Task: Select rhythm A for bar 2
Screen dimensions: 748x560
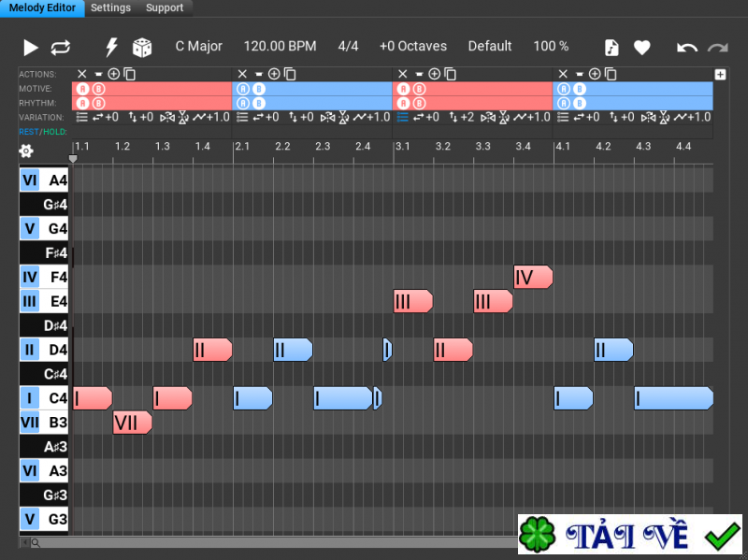Action: (x=243, y=103)
